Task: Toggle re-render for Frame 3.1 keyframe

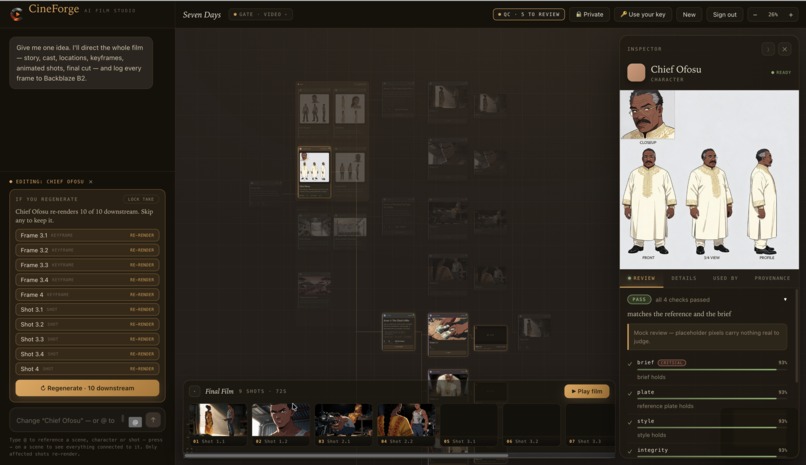Action: click(x=87, y=235)
